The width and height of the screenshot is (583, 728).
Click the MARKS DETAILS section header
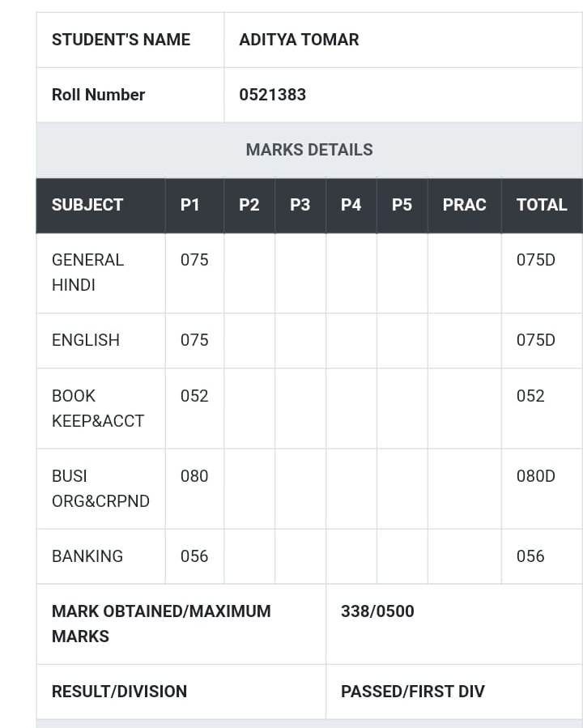[x=309, y=150]
